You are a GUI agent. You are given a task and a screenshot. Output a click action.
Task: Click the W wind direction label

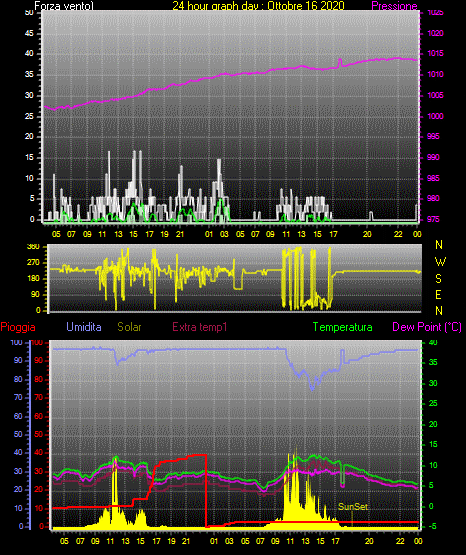coord(440,262)
